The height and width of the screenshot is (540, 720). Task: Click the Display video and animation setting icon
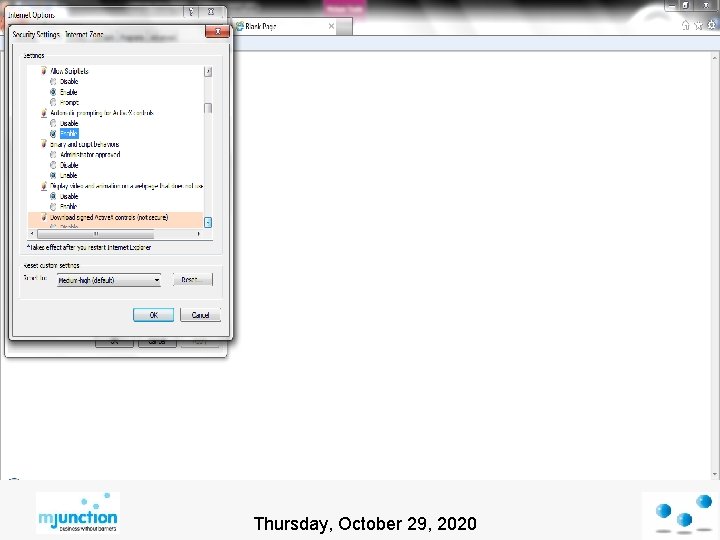coord(44,186)
